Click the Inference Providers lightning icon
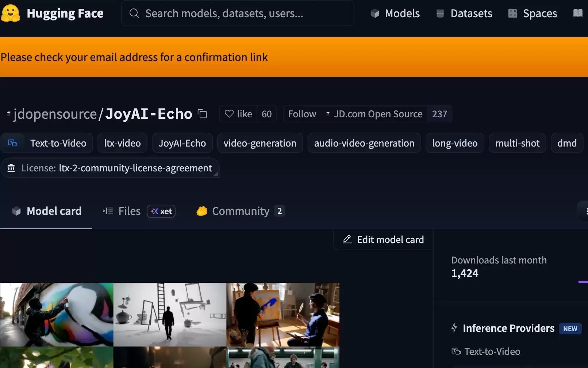The width and height of the screenshot is (588, 368). click(x=454, y=328)
